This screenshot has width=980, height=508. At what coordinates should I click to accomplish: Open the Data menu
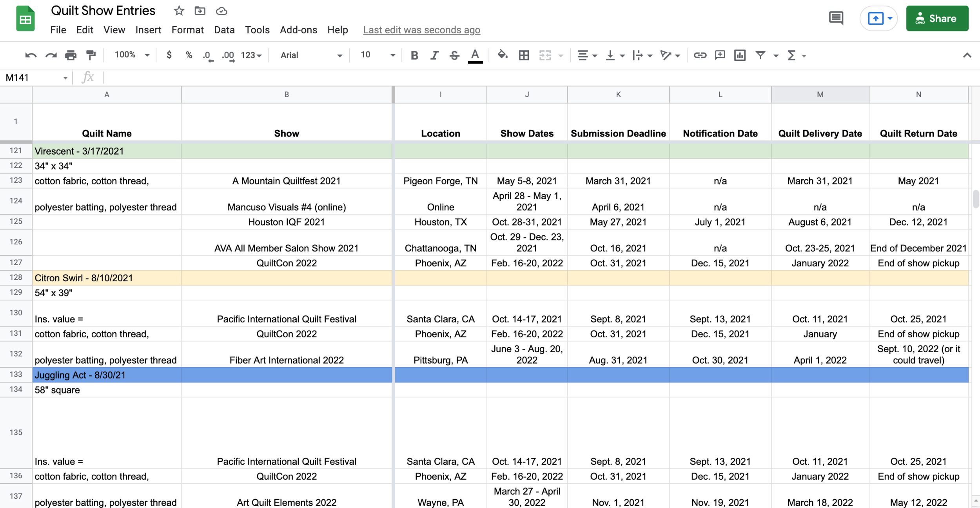tap(224, 30)
